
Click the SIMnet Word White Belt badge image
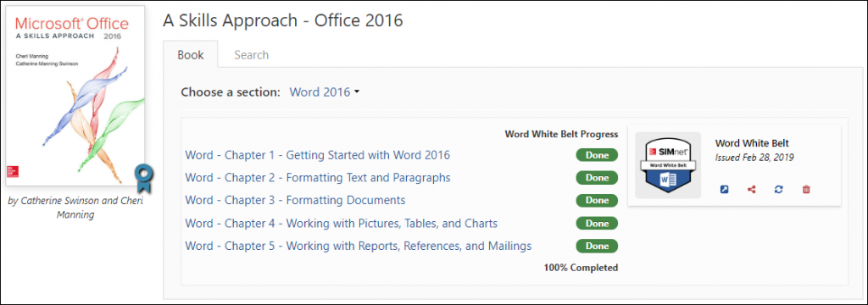click(668, 165)
